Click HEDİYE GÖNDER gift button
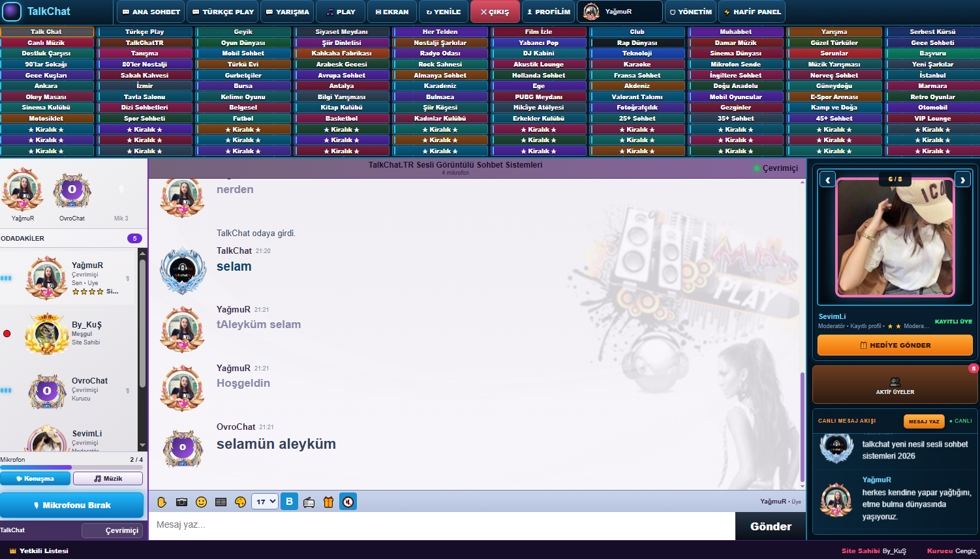 click(x=895, y=345)
